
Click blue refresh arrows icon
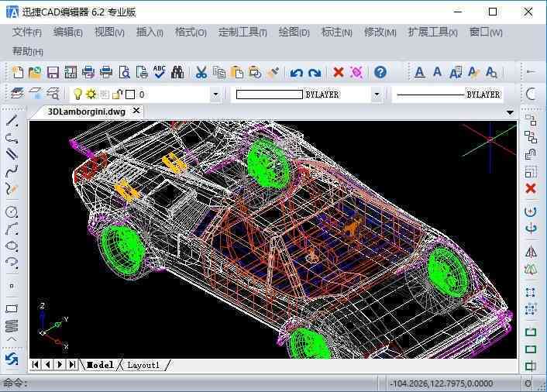point(12,359)
